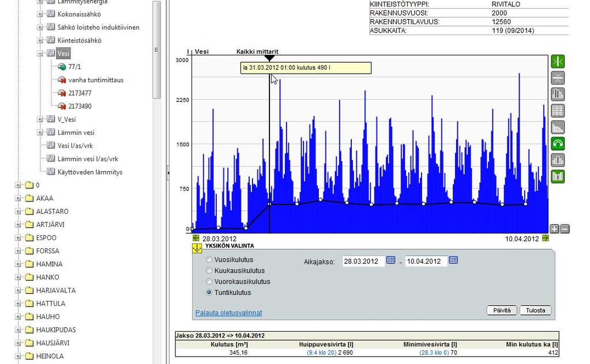This screenshot has height=364, width=590.
Task: Open the HATTULA folder
Action: [50, 303]
